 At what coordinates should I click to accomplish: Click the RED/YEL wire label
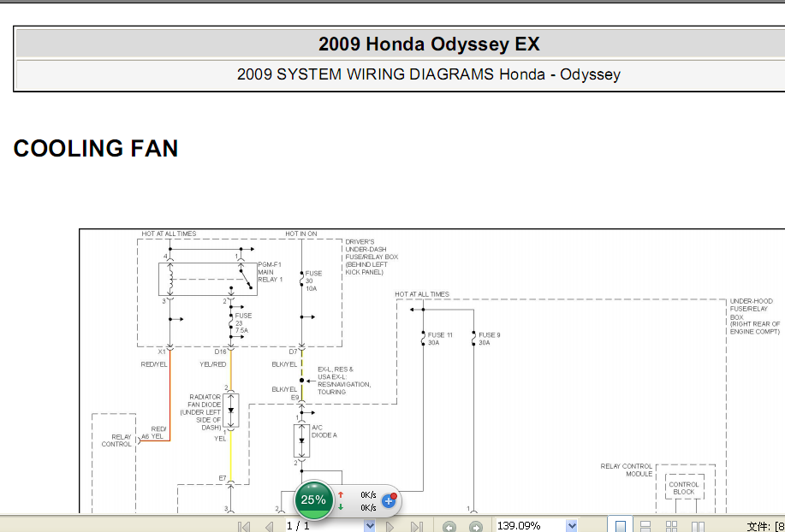click(x=154, y=364)
